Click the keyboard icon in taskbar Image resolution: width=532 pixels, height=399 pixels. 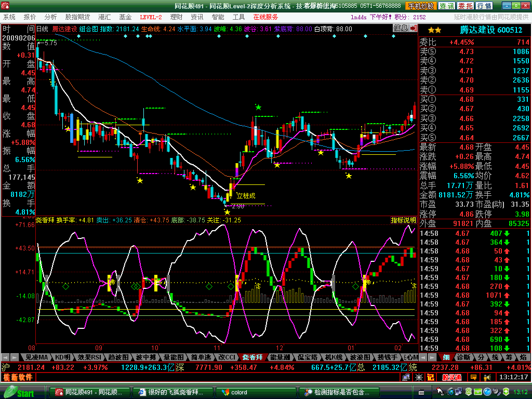tap(421, 392)
